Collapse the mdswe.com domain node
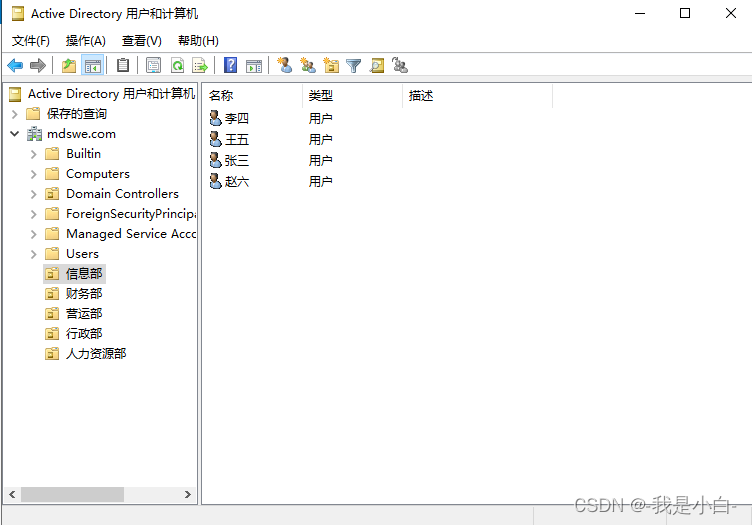 click(x=14, y=134)
